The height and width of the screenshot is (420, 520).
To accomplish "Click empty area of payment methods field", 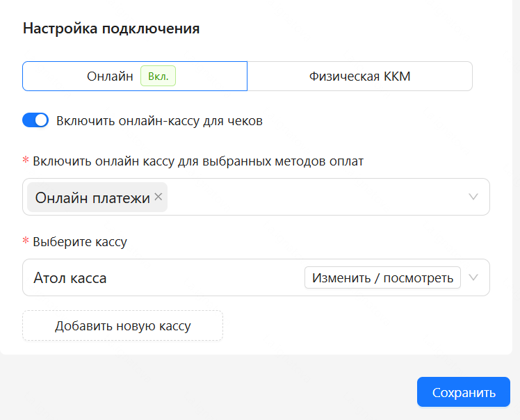I will point(315,197).
